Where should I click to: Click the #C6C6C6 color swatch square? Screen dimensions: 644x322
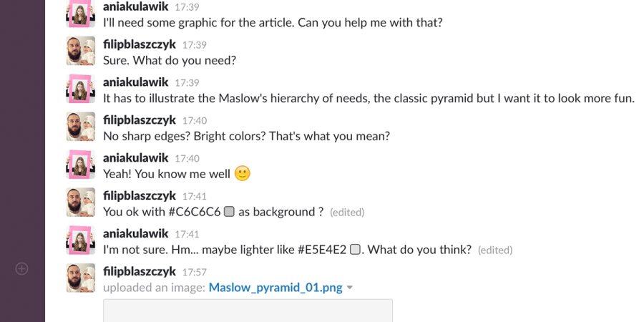tap(229, 212)
